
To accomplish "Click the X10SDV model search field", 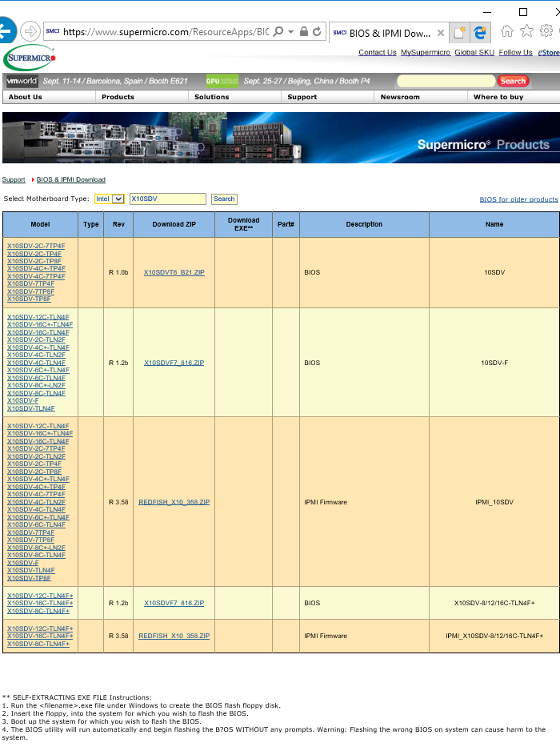I will [x=168, y=199].
